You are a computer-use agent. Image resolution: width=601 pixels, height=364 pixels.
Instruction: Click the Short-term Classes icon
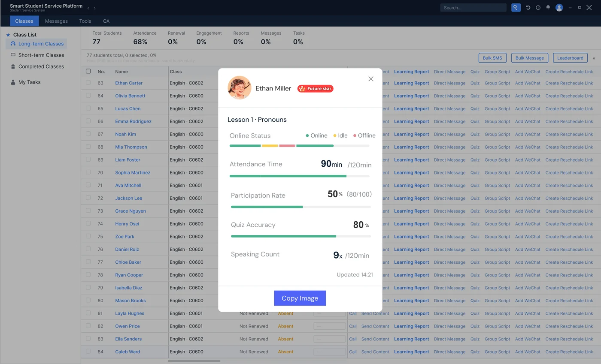tap(13, 55)
